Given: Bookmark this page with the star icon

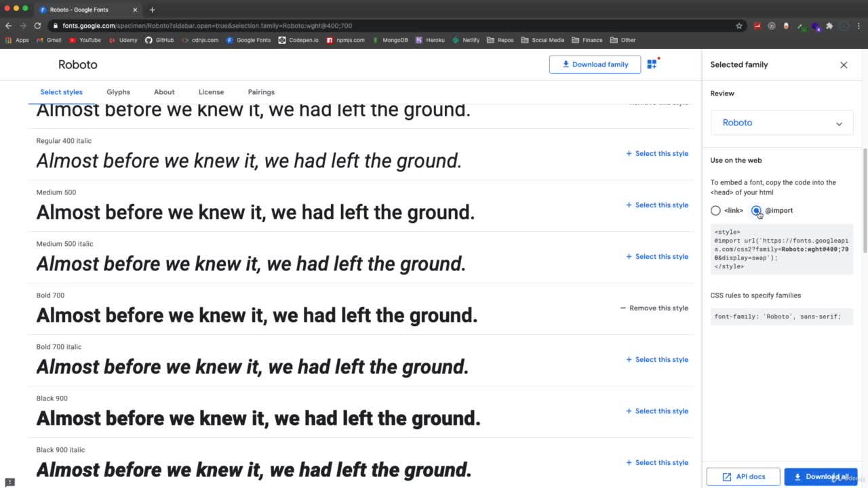Looking at the screenshot, I should pyautogui.click(x=739, y=26).
